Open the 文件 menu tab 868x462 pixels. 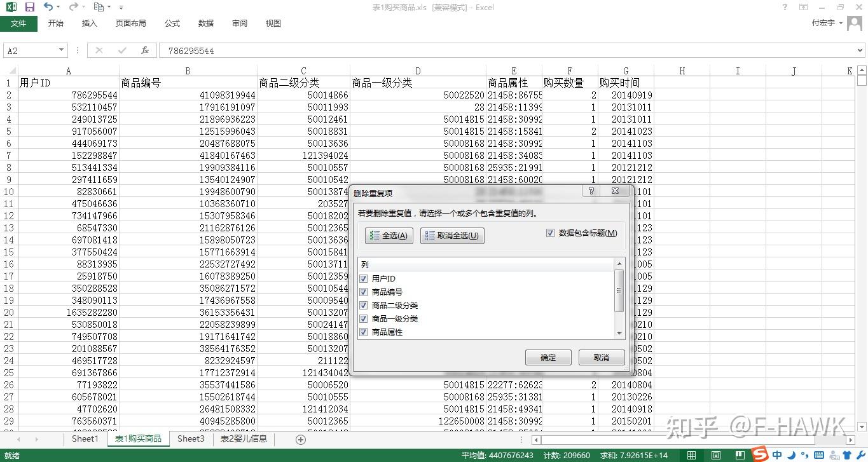[x=18, y=24]
